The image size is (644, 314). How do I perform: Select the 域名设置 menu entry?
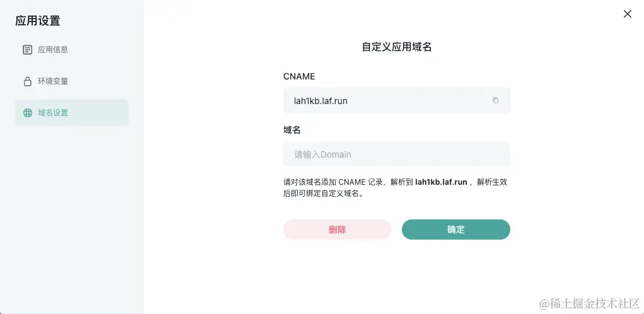[x=72, y=112]
